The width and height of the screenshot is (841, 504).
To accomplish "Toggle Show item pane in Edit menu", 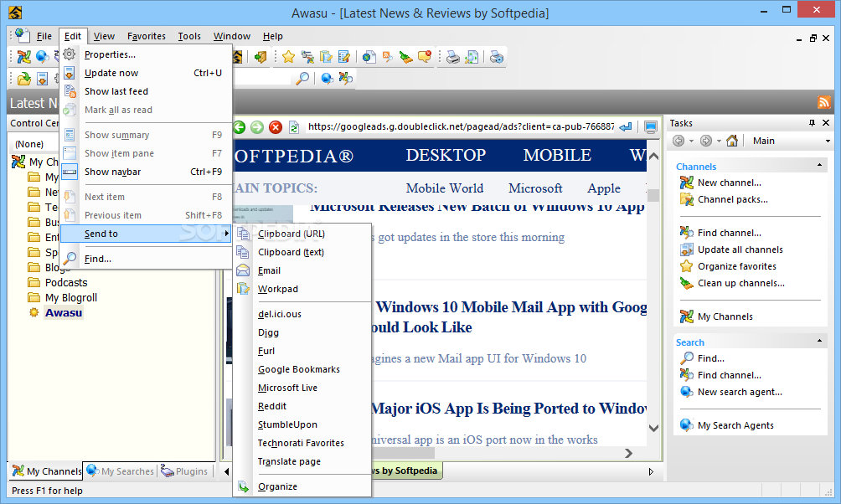I will click(x=146, y=153).
